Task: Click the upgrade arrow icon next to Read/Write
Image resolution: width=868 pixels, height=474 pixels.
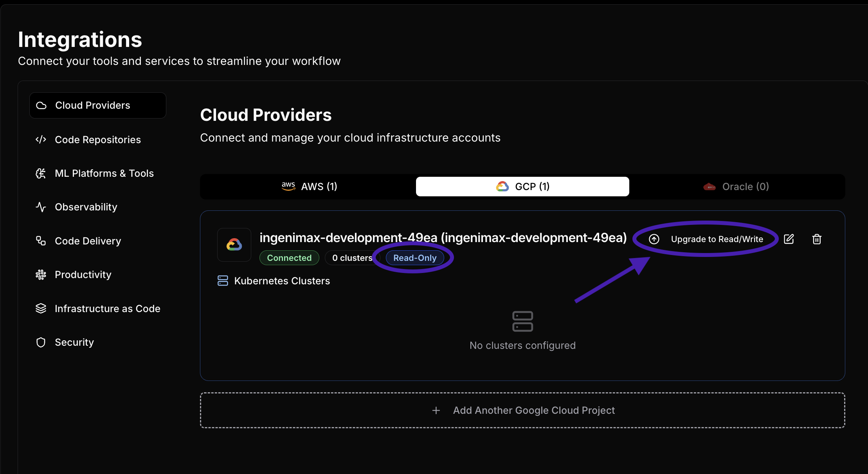Action: [654, 239]
